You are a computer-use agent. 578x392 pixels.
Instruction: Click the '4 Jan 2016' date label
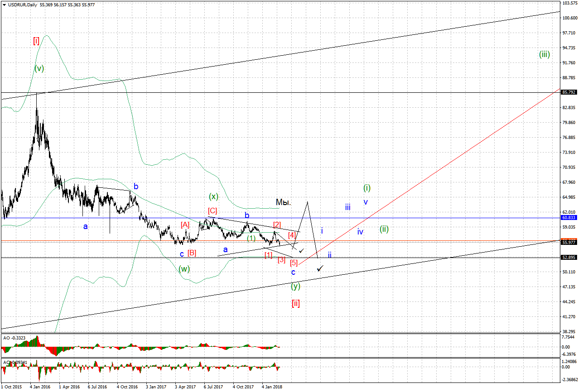click(40, 387)
